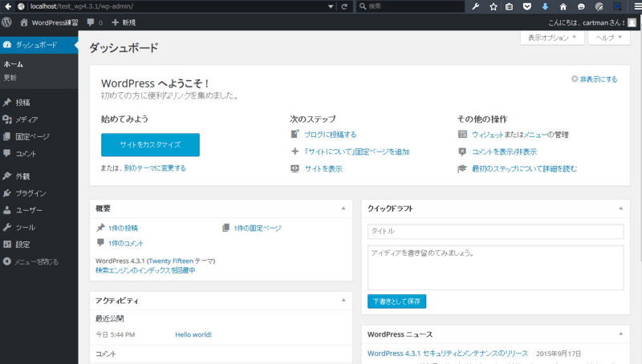Click サイトをカスタマイズ button
The image size is (642, 364).
[150, 145]
